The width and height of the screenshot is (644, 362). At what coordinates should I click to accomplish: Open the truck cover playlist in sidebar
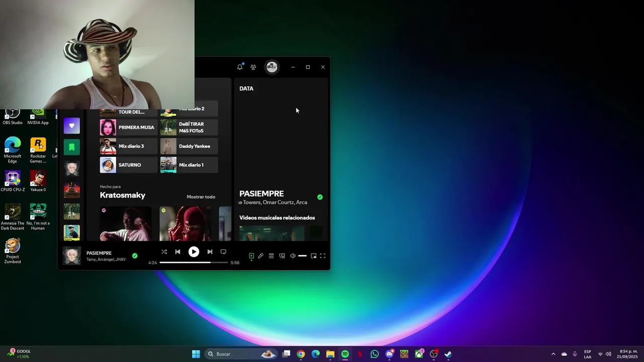coord(71,190)
